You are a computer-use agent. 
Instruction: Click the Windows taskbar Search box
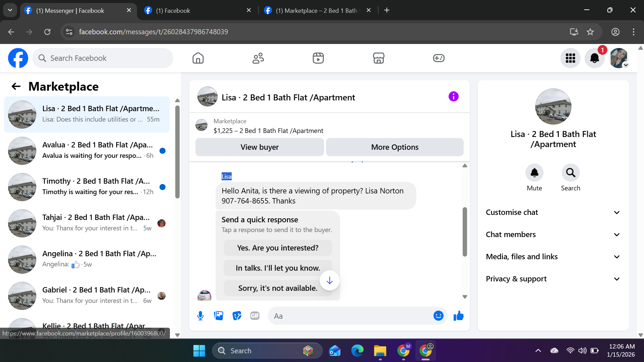267,351
